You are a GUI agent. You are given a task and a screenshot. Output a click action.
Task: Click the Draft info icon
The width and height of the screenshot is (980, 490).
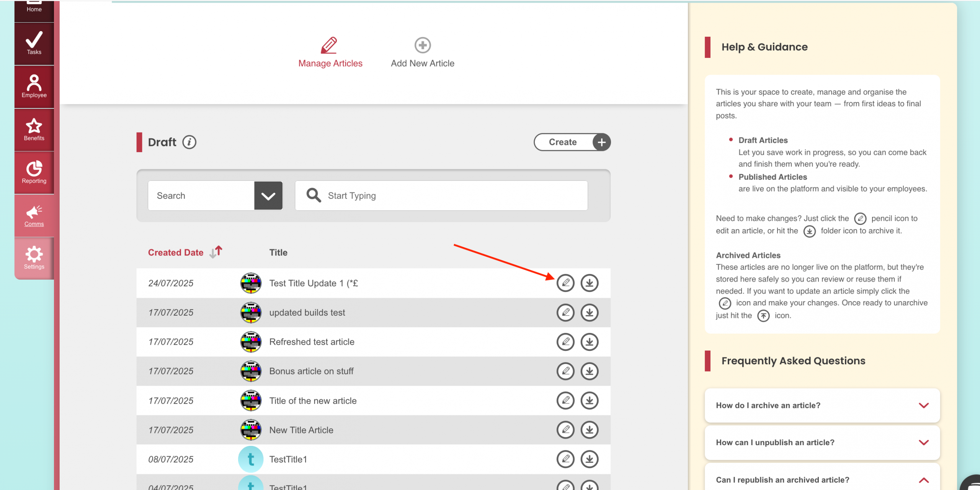(x=189, y=142)
